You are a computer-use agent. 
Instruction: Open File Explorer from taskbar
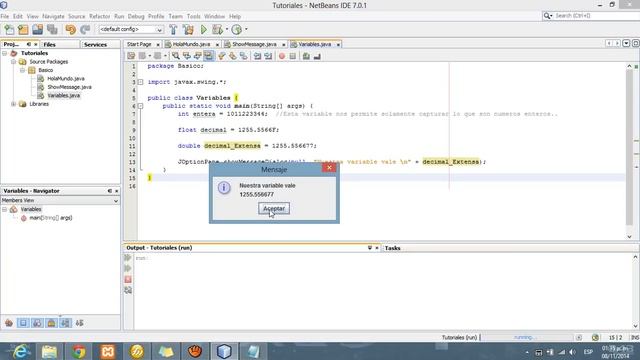click(49, 351)
